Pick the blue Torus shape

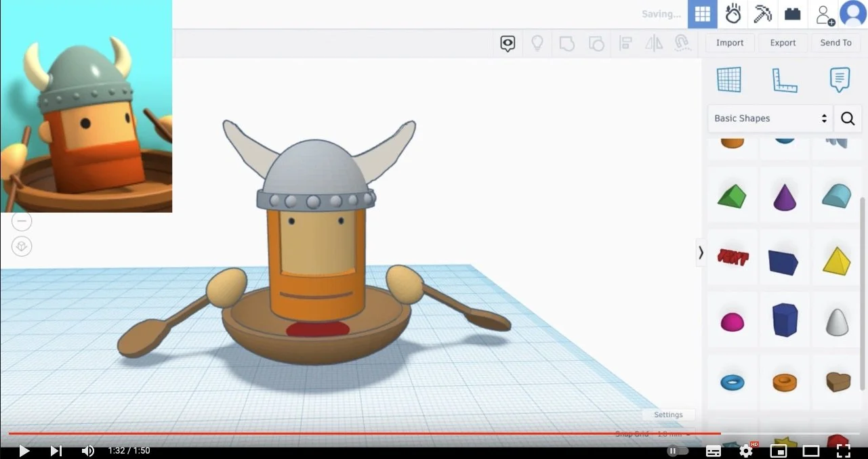point(732,383)
